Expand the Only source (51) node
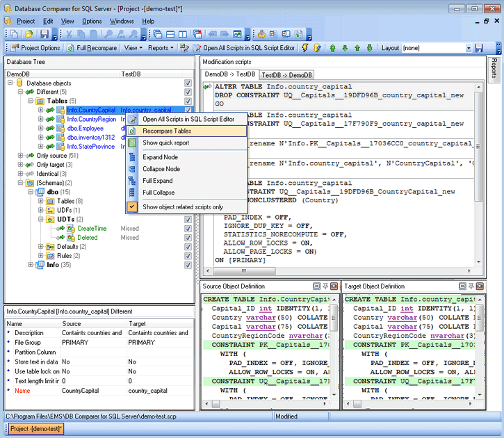 20,156
